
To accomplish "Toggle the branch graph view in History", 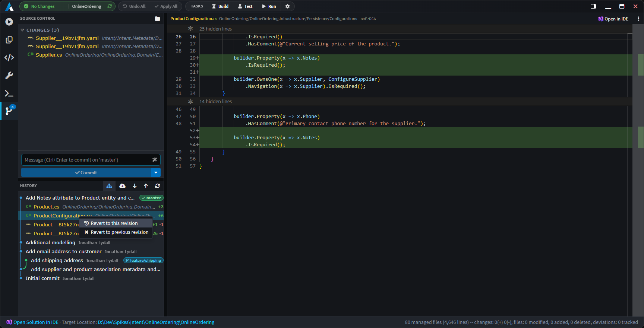I will [109, 186].
